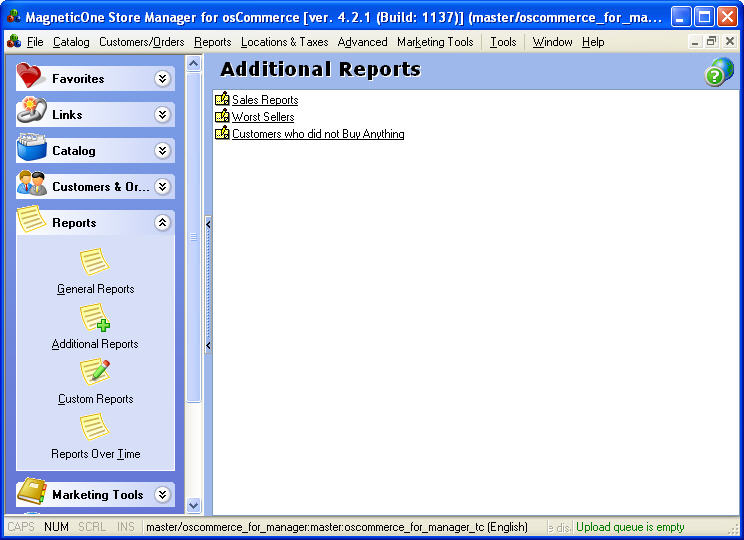Open the Locations & Taxes menu

coord(285,42)
